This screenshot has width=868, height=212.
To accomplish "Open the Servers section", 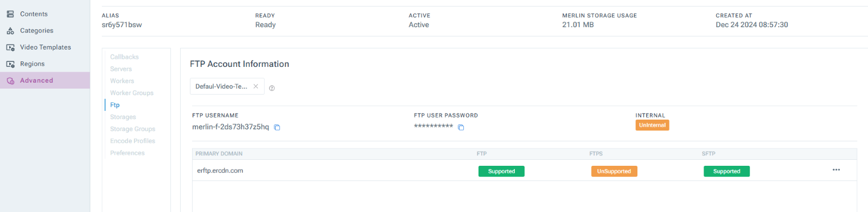I will pos(121,69).
